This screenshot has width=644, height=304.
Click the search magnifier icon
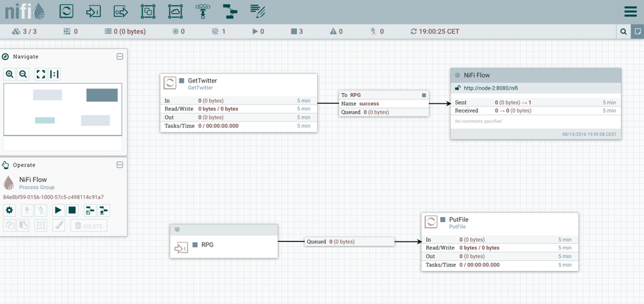[x=623, y=31]
